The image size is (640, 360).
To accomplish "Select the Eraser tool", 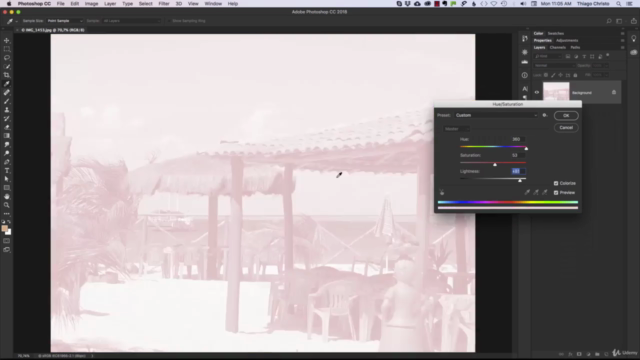I will (x=7, y=127).
